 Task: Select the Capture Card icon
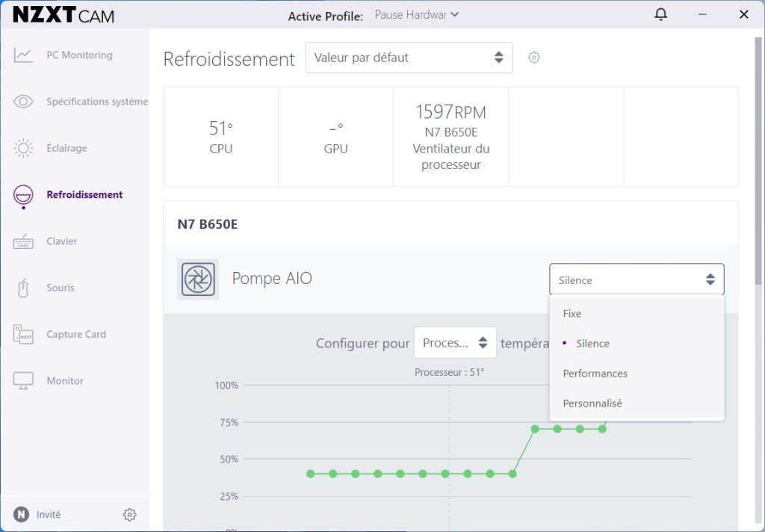[x=23, y=335]
